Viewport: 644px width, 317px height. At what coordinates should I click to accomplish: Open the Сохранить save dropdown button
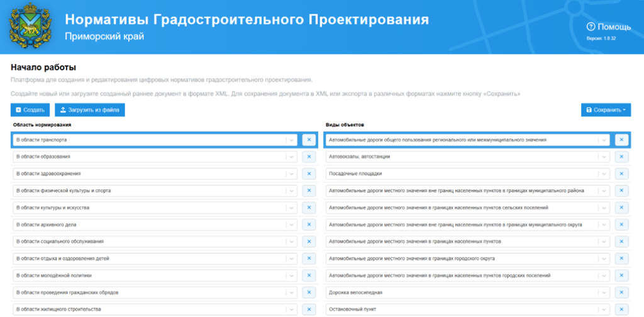pos(606,110)
